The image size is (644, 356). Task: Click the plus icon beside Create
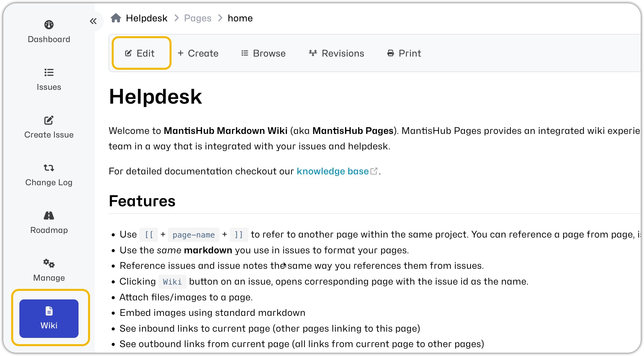(x=180, y=53)
